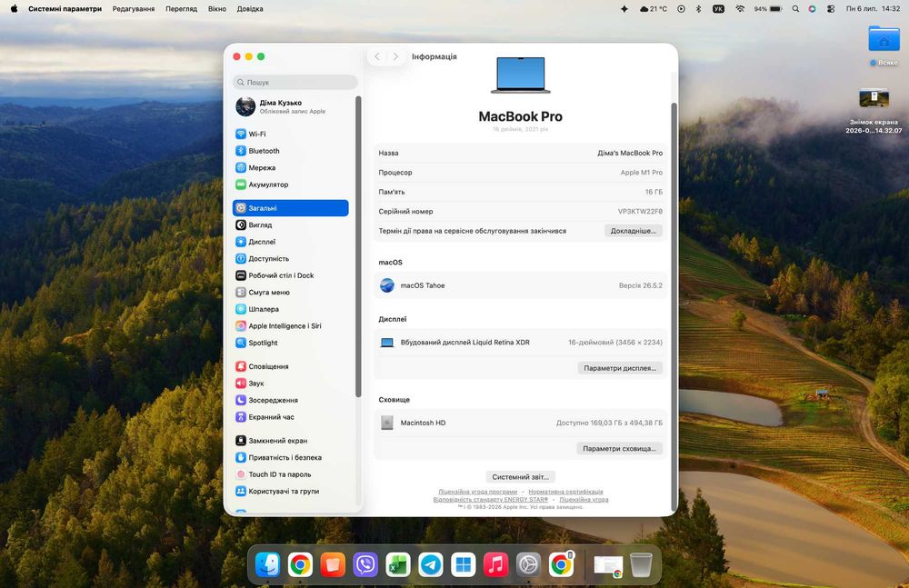Open Зосередження settings in the sidebar
This screenshot has width=909, height=588.
pyautogui.click(x=291, y=400)
